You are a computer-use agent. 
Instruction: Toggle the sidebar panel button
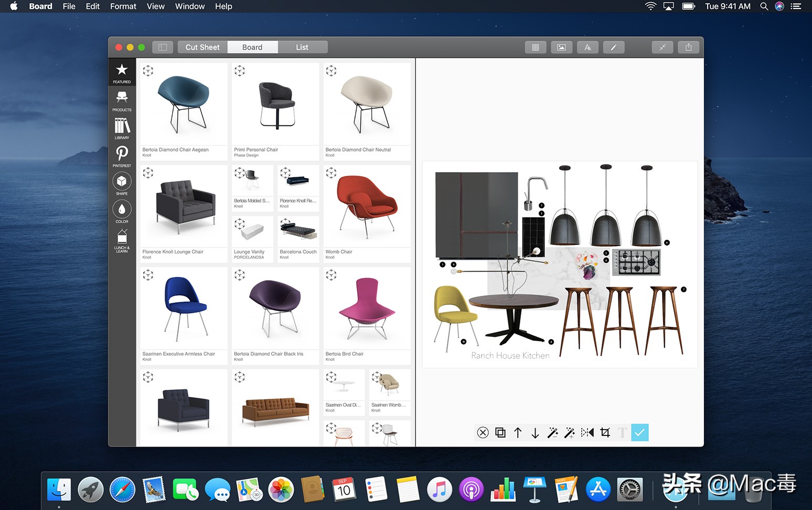163,47
